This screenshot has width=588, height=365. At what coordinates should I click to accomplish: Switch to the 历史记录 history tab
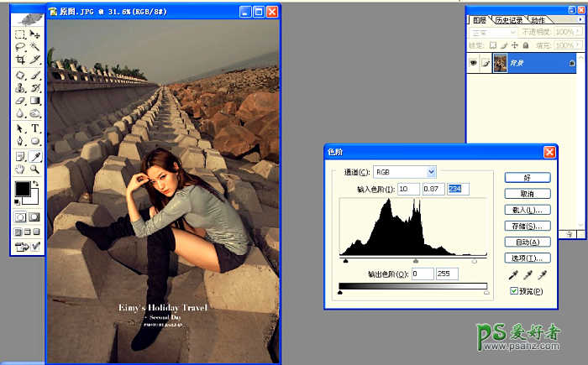click(507, 19)
